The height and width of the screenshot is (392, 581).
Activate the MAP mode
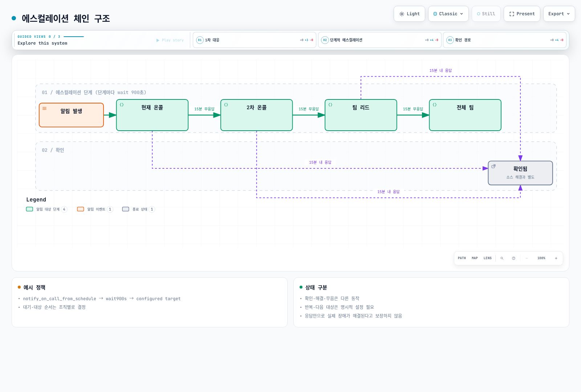click(475, 258)
